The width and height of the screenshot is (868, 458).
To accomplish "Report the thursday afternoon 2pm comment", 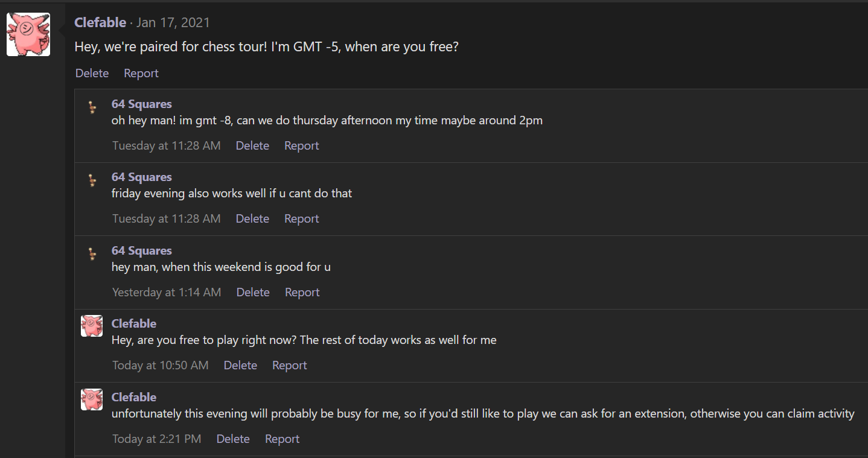I will click(x=302, y=145).
